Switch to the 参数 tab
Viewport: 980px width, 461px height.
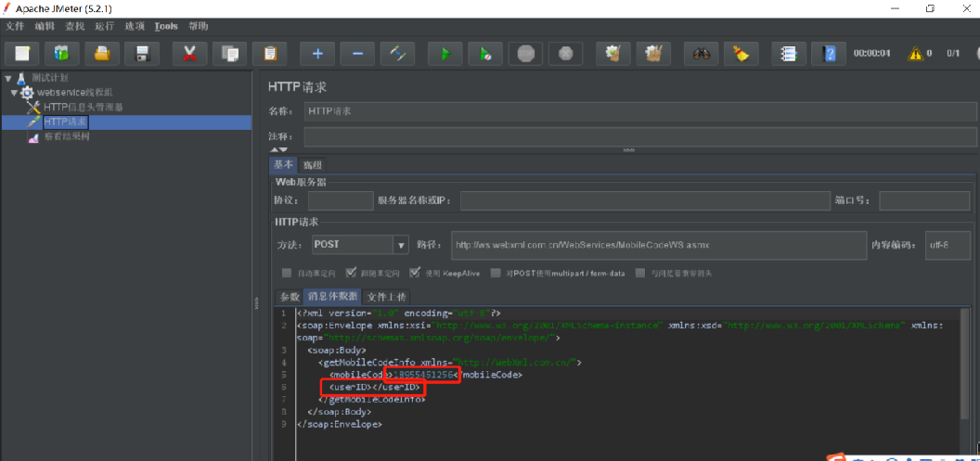(x=289, y=297)
